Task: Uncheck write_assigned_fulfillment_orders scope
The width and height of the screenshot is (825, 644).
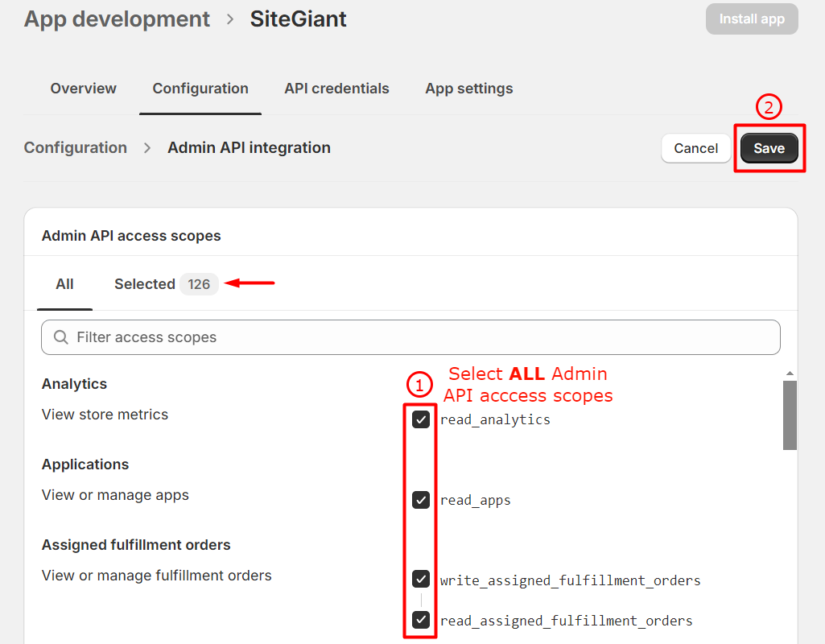Action: (421, 580)
